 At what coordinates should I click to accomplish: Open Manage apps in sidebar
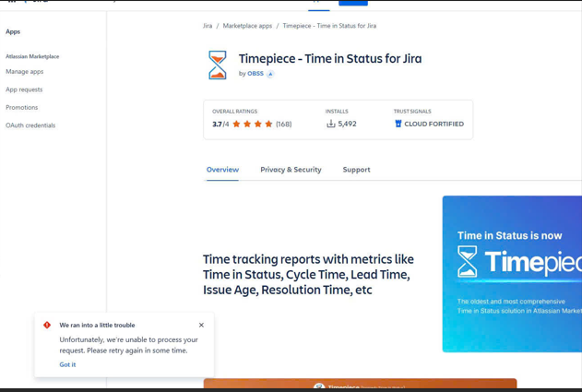tap(25, 72)
